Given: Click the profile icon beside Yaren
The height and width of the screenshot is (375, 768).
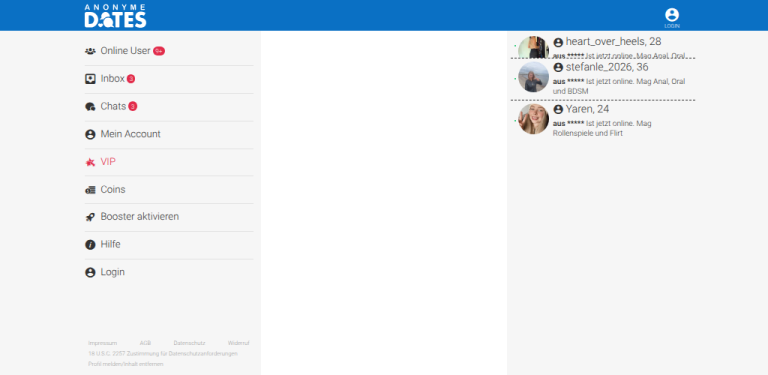Looking at the screenshot, I should click(x=558, y=109).
